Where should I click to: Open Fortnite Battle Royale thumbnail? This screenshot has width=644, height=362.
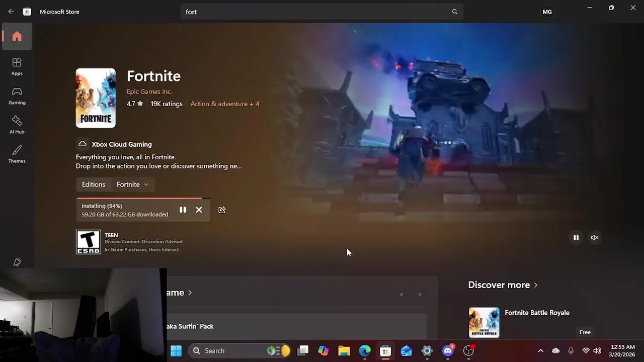[484, 322]
